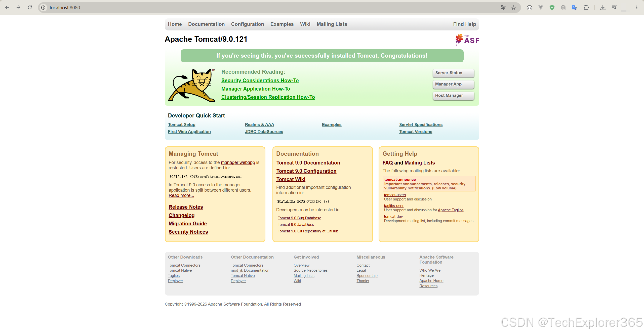Open Mailing Lists in the top navigation
644x333 pixels.
(332, 24)
